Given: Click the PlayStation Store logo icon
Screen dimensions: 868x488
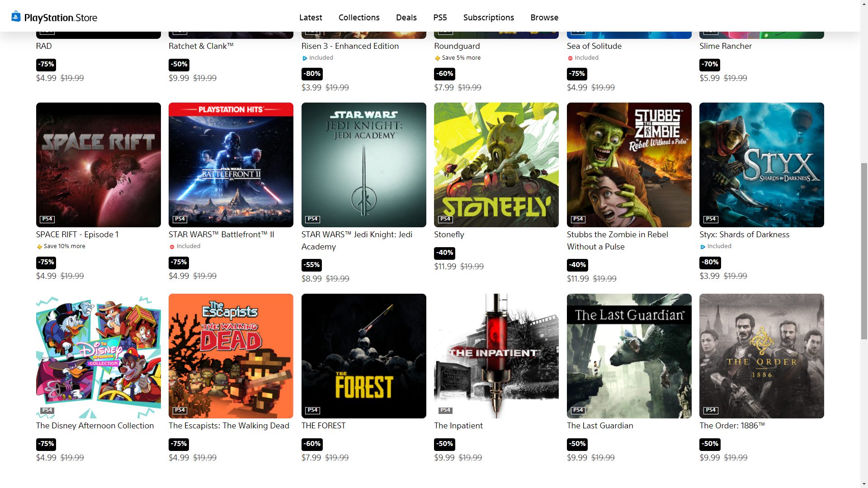Looking at the screenshot, I should tap(16, 17).
